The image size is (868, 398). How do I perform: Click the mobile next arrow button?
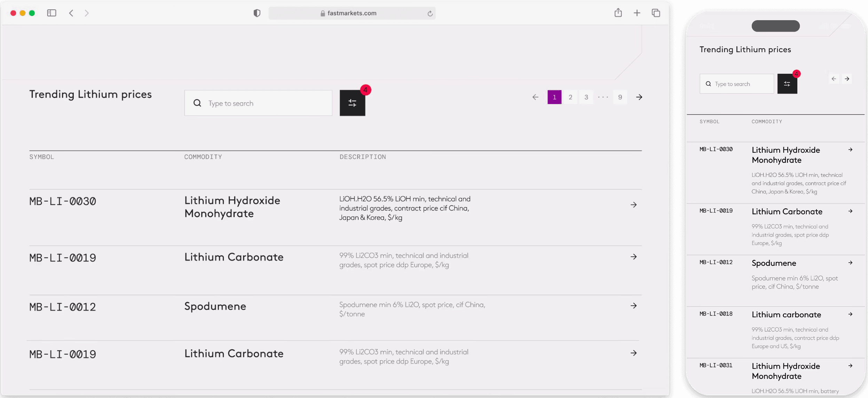click(x=847, y=79)
